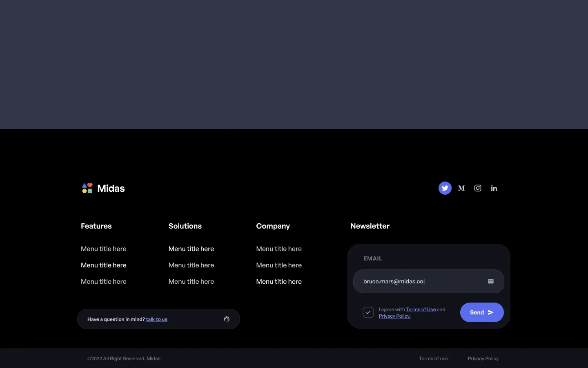Select second menu title under Solutions
The height and width of the screenshot is (368, 588).
191,265
